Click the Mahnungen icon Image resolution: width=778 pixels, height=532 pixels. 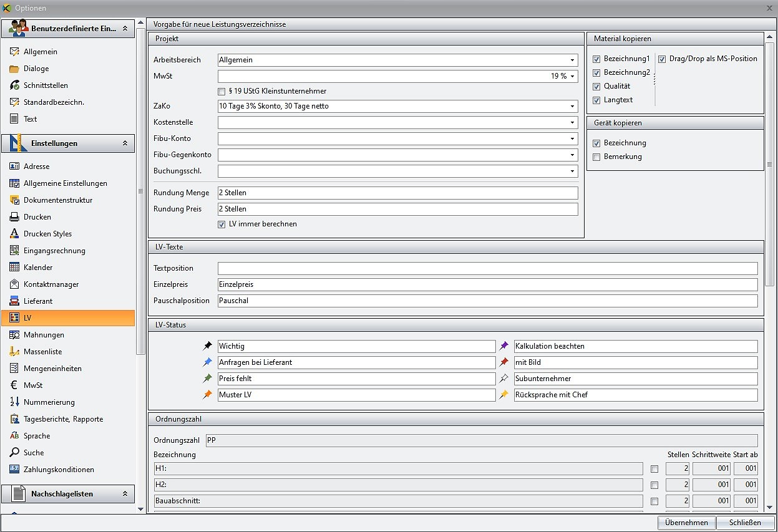pyautogui.click(x=14, y=335)
